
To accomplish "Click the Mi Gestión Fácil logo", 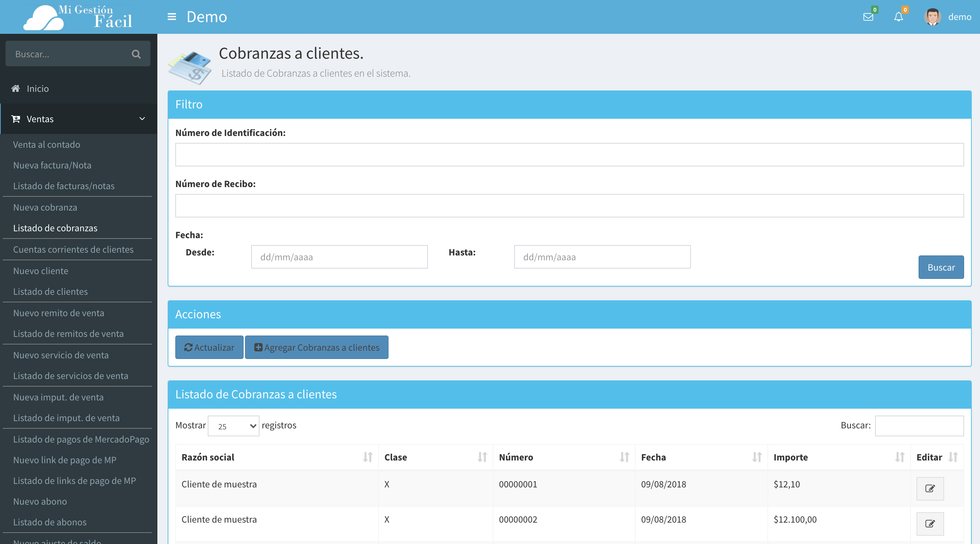I will [x=78, y=17].
